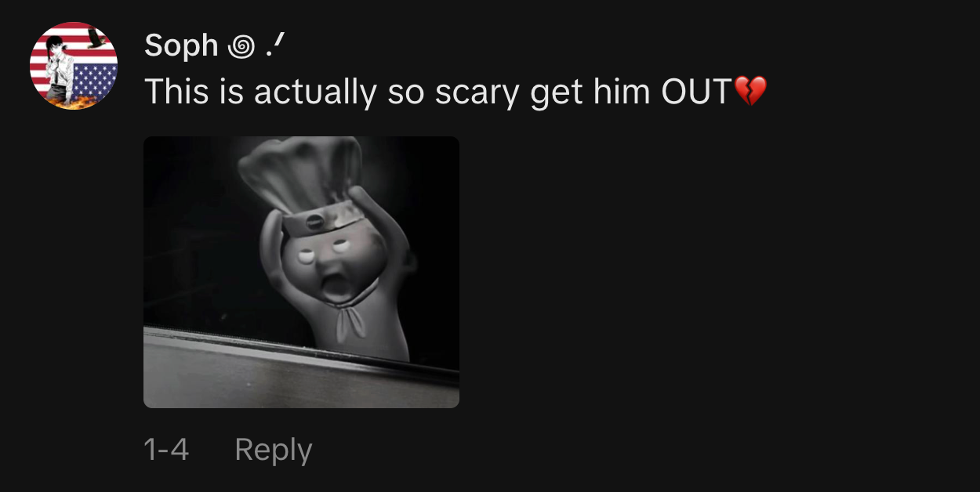Open Soph's profile picture avatar

coord(74,66)
